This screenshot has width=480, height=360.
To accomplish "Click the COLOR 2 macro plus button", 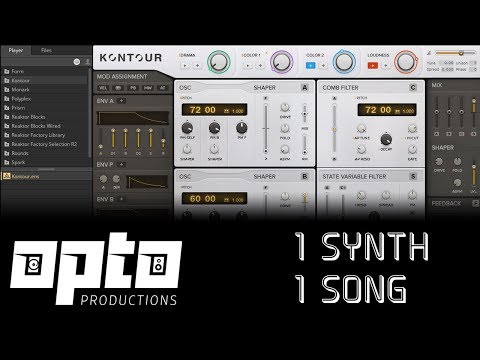I will point(323,65).
